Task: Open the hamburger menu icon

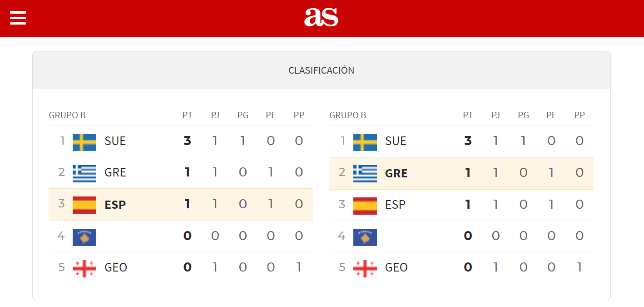Action: point(18,18)
